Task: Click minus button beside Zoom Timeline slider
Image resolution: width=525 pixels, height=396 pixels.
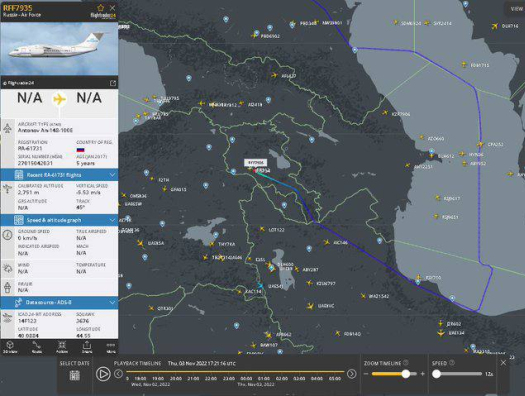Action: 366,374
